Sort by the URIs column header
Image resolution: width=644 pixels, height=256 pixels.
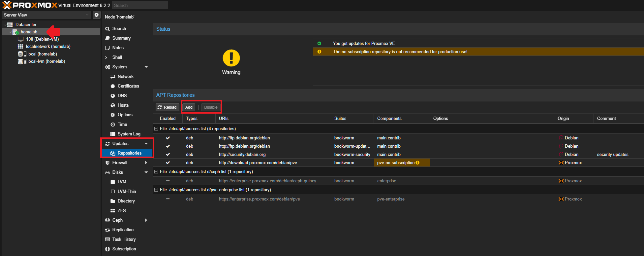pyautogui.click(x=273, y=119)
